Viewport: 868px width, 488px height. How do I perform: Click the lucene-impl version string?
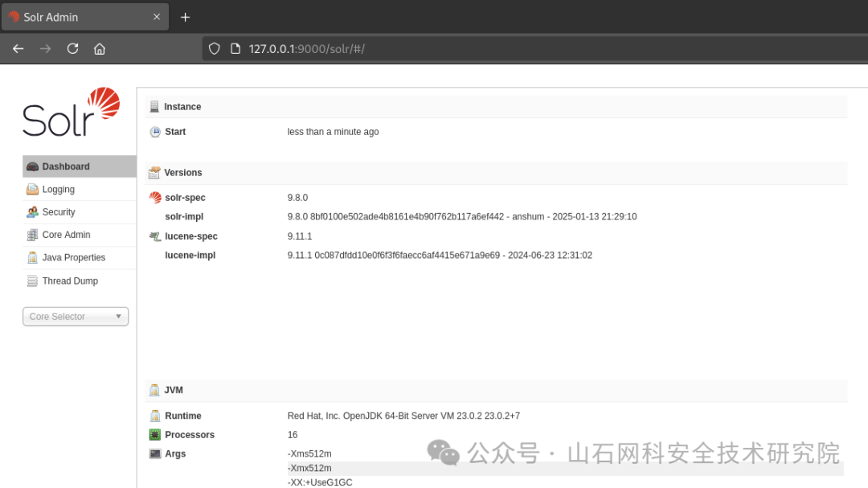(x=440, y=256)
